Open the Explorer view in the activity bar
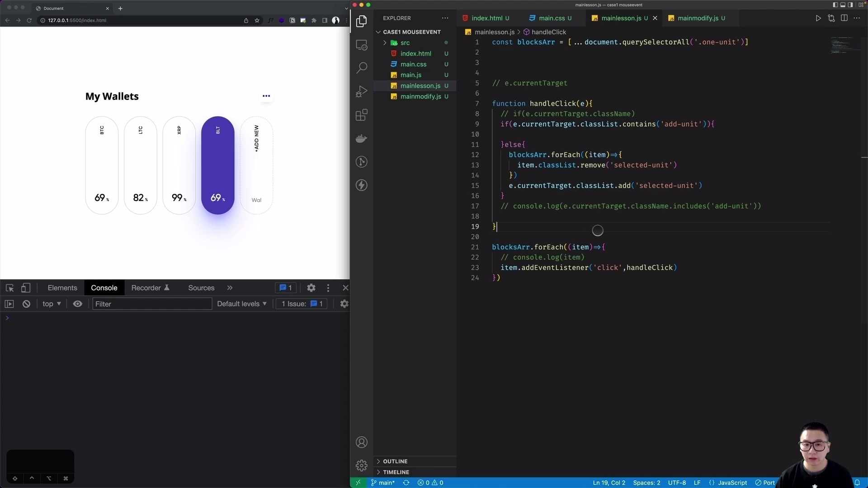The image size is (868, 488). coord(362,21)
